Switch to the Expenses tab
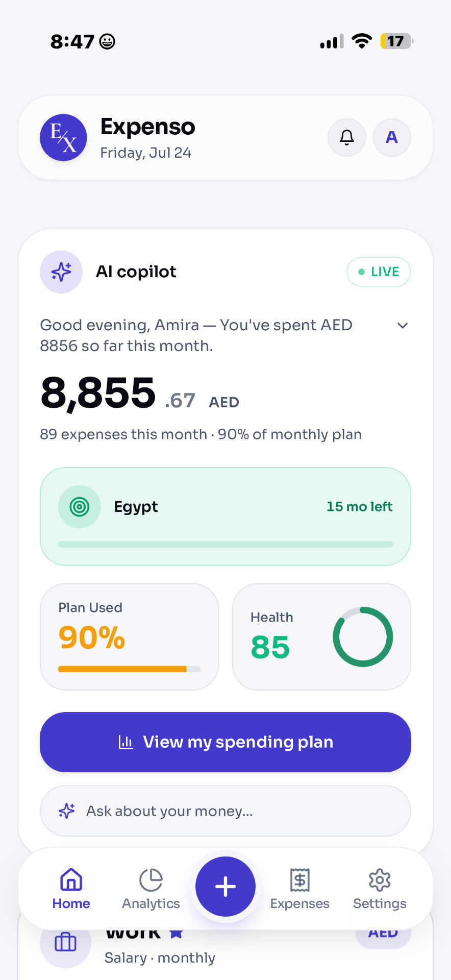Viewport: 451px width, 980px height. 300,889
